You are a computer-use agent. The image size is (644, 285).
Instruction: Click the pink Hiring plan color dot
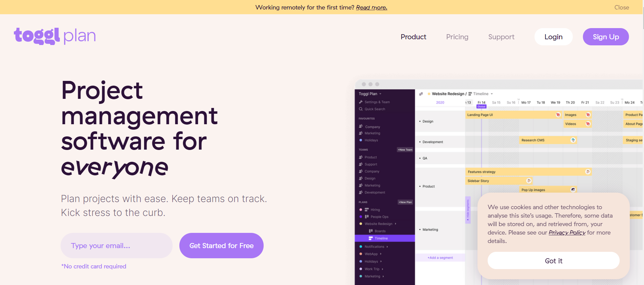tap(361, 210)
